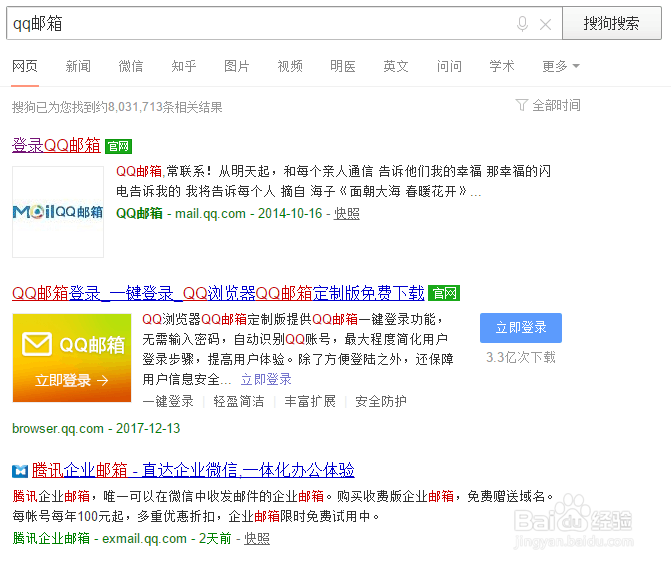Click the 3.3亿次下载 download count text
671x565 pixels.
[521, 357]
